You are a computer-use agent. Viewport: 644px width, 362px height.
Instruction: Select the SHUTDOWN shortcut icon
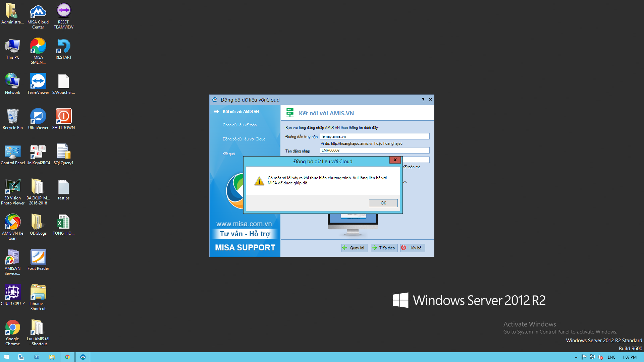pos(63,119)
